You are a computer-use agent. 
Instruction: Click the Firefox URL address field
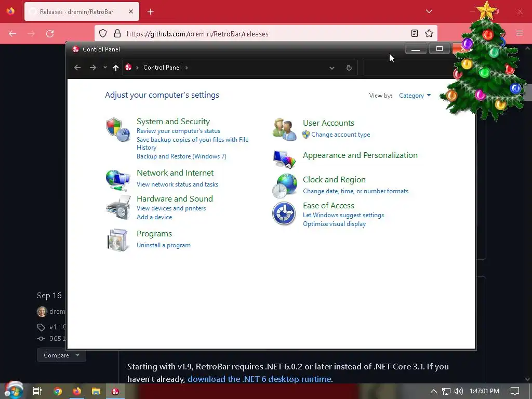267,34
